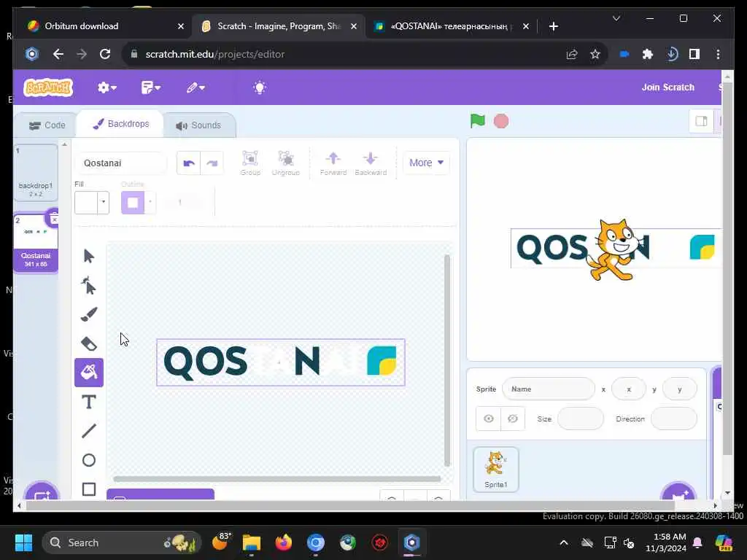
Task: Click the Group icon
Action: pos(250,163)
